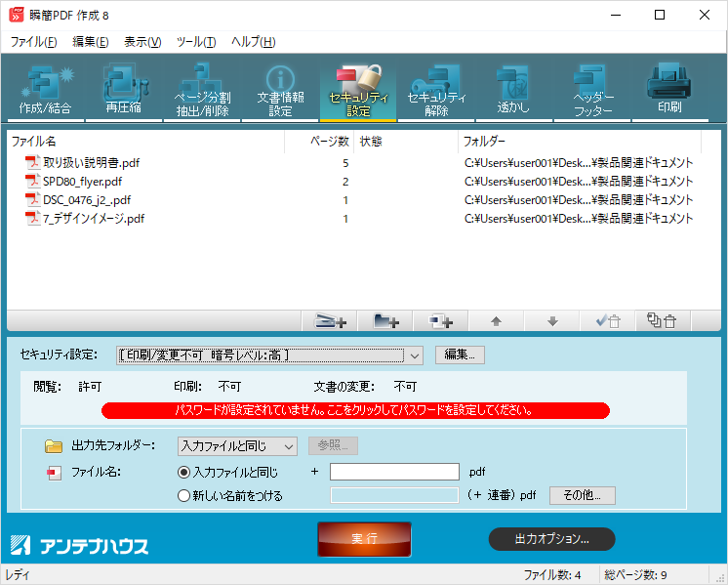Minimize the 瞬簡PDF 作成 8 window
This screenshot has height=585, width=728.
[x=616, y=15]
